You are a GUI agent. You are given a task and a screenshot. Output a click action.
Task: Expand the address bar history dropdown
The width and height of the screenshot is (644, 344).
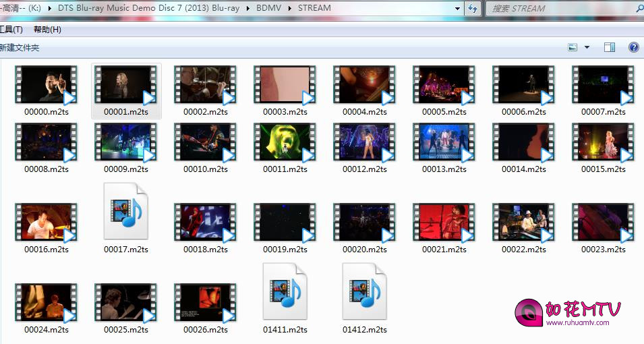coord(457,9)
